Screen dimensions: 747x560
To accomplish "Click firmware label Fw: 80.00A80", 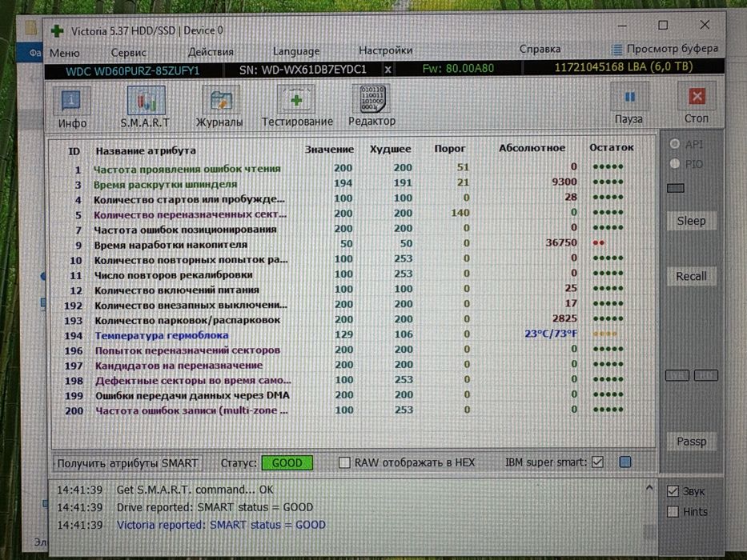I will point(458,69).
